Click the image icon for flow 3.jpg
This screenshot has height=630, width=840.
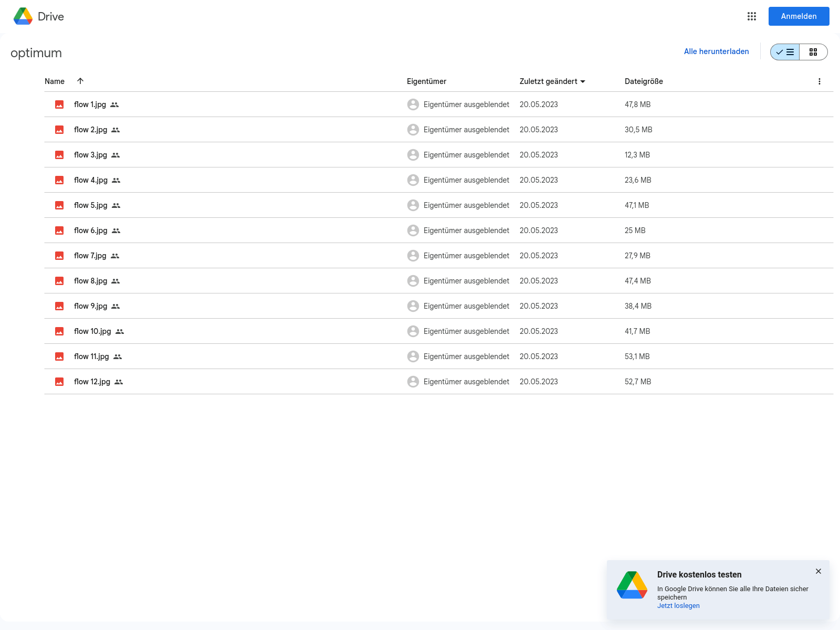pyautogui.click(x=59, y=155)
